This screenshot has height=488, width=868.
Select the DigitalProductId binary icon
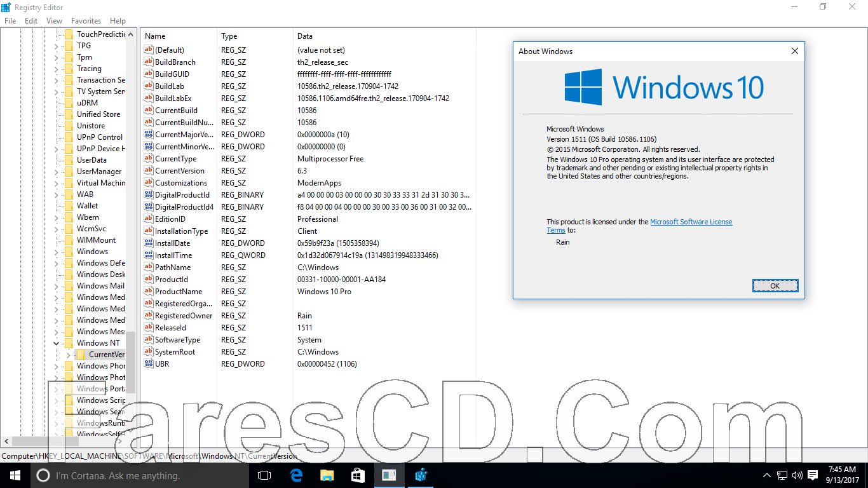click(x=149, y=195)
